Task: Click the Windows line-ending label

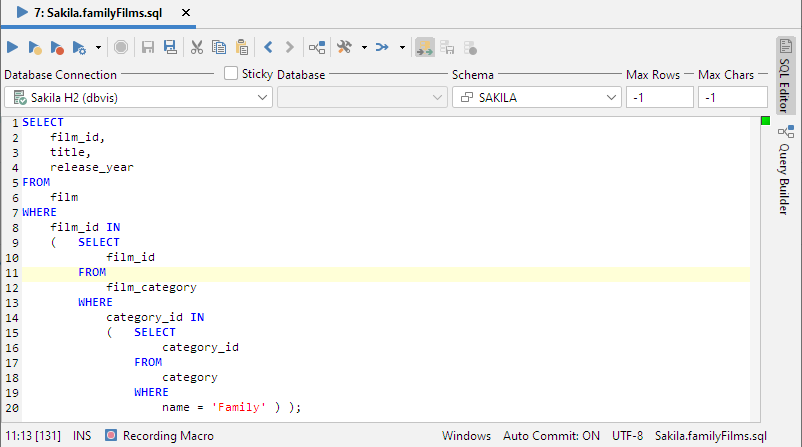Action: [466, 436]
